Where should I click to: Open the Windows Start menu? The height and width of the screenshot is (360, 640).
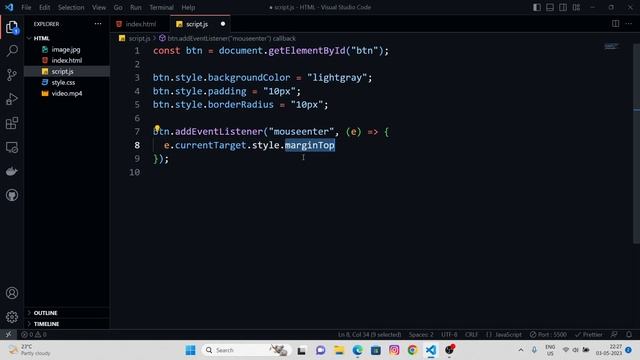(x=190, y=350)
